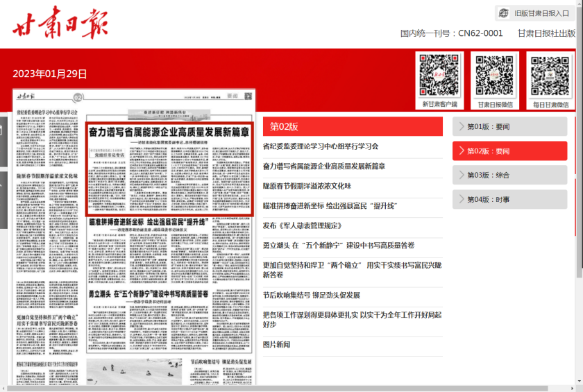Open the 图片新闻 link

click(276, 345)
